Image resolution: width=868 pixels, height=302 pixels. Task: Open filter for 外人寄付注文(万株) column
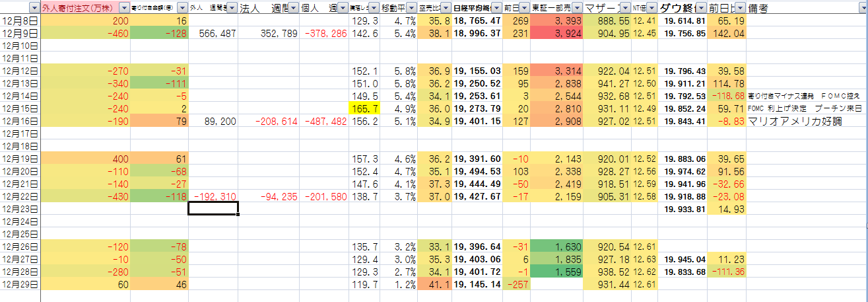(124, 8)
